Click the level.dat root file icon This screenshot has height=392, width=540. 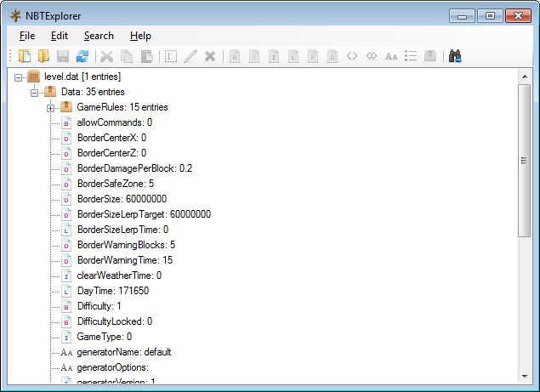click(x=33, y=77)
